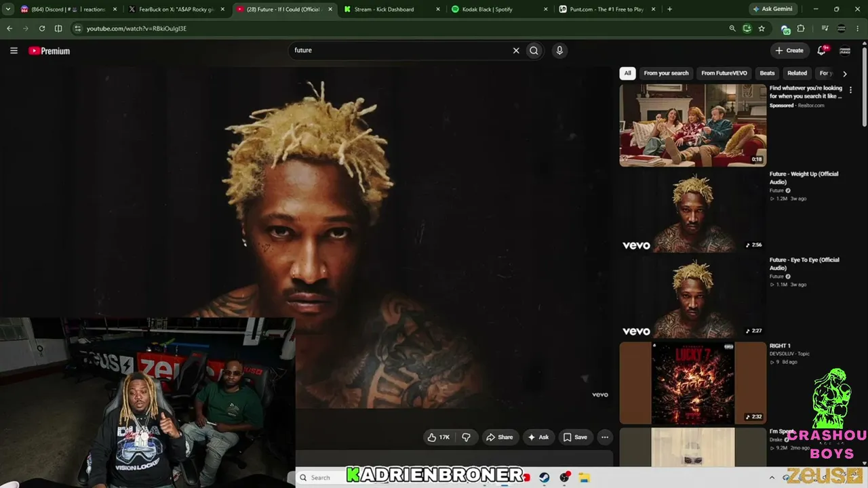
Task: Open File Explorer from the taskbar
Action: point(584,478)
